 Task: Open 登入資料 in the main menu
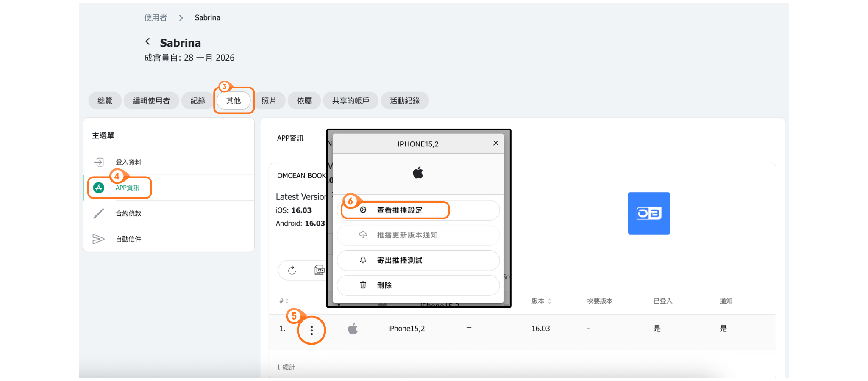[x=128, y=162]
